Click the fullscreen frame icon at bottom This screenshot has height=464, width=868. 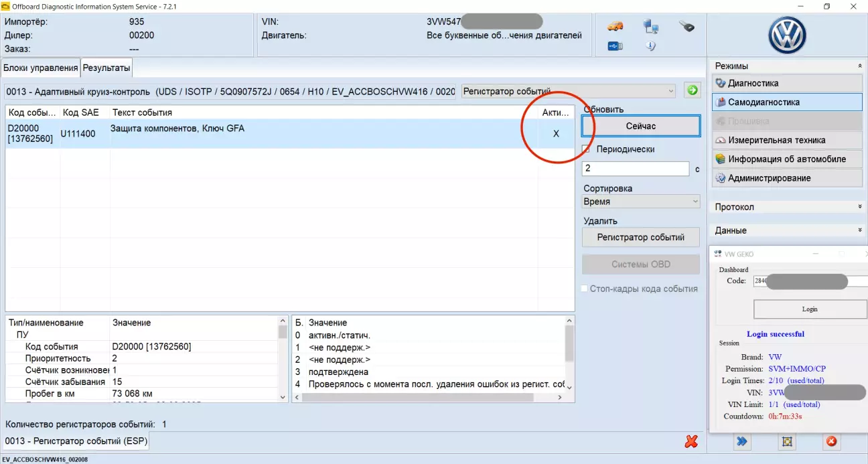787,441
